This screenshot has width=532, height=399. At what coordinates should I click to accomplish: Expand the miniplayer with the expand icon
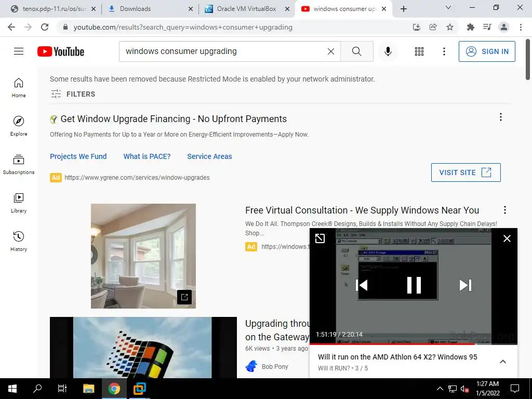[x=320, y=238]
